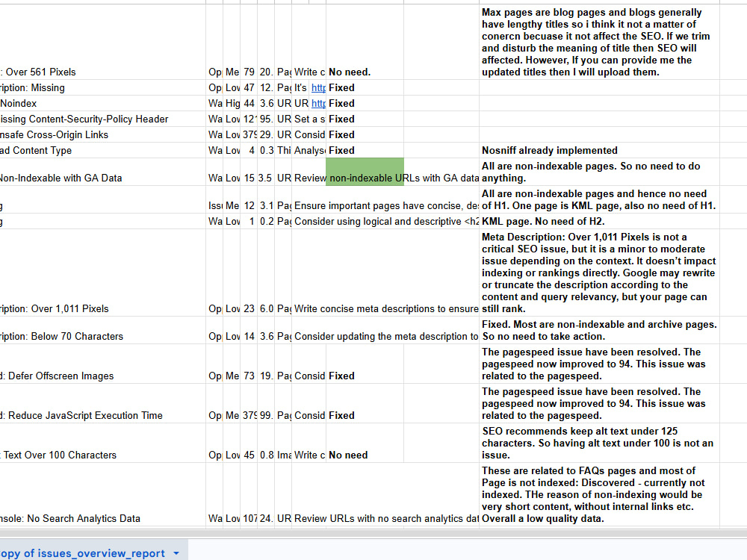The height and width of the screenshot is (560, 747).
Task: Click the horizontal scrollbar above the sheet tabs
Action: (373, 534)
